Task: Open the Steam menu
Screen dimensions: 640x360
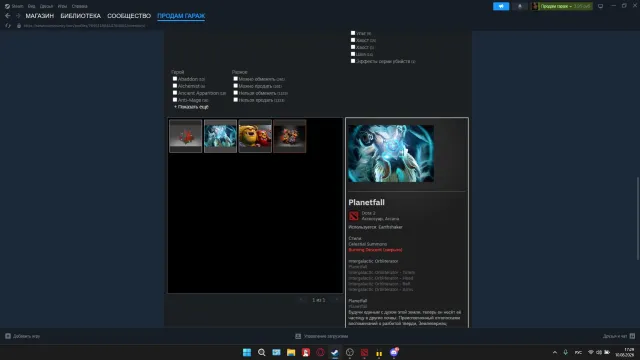Action: coord(14,6)
